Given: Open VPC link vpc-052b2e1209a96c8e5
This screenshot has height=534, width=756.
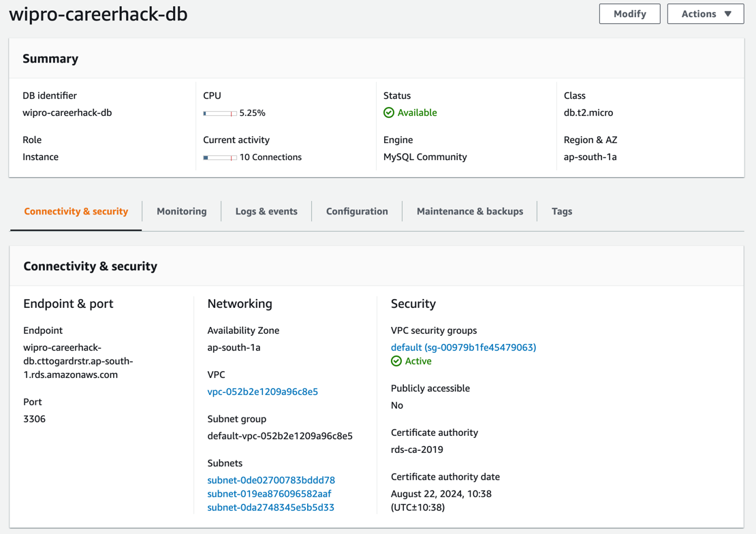Looking at the screenshot, I should pos(263,392).
